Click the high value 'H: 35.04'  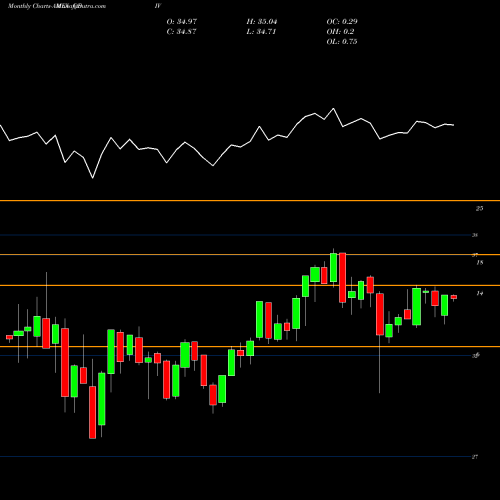[262, 22]
